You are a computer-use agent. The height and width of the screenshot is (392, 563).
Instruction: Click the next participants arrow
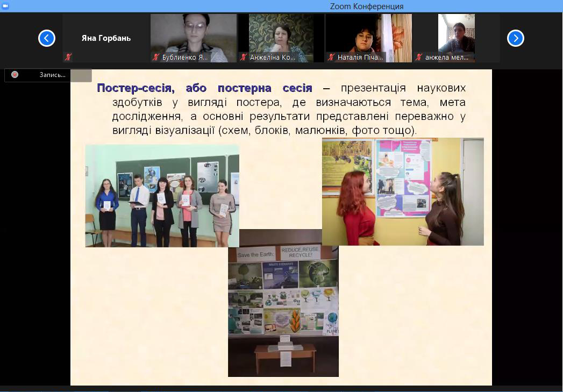point(515,38)
